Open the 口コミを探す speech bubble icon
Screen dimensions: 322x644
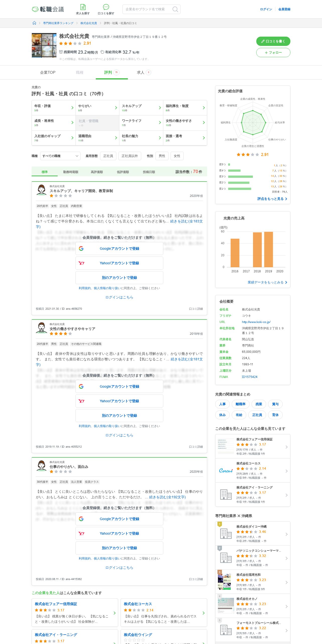click(106, 7)
